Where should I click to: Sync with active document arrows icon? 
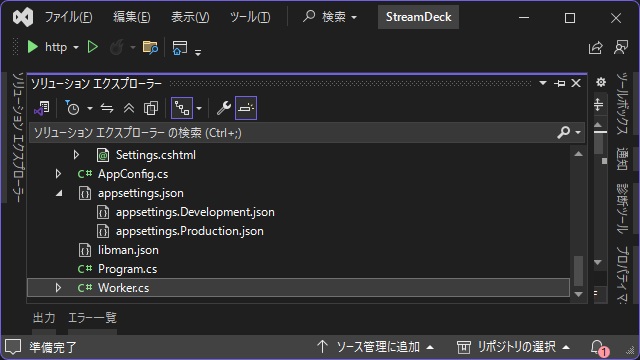tap(107, 108)
